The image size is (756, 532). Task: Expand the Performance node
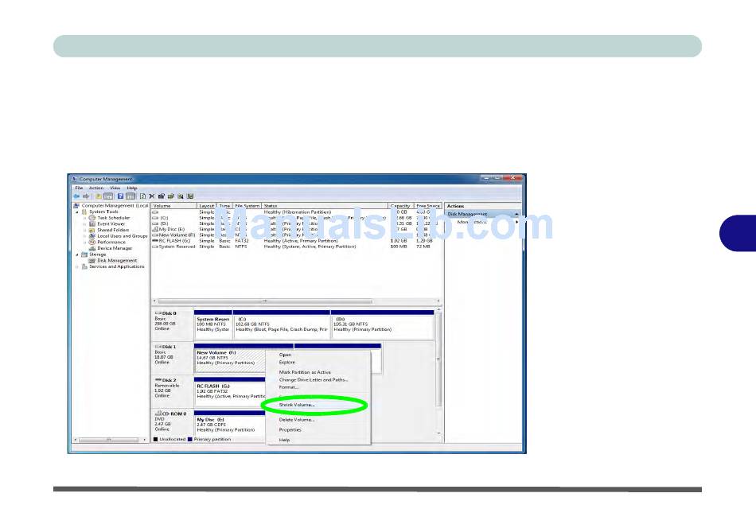tap(85, 243)
